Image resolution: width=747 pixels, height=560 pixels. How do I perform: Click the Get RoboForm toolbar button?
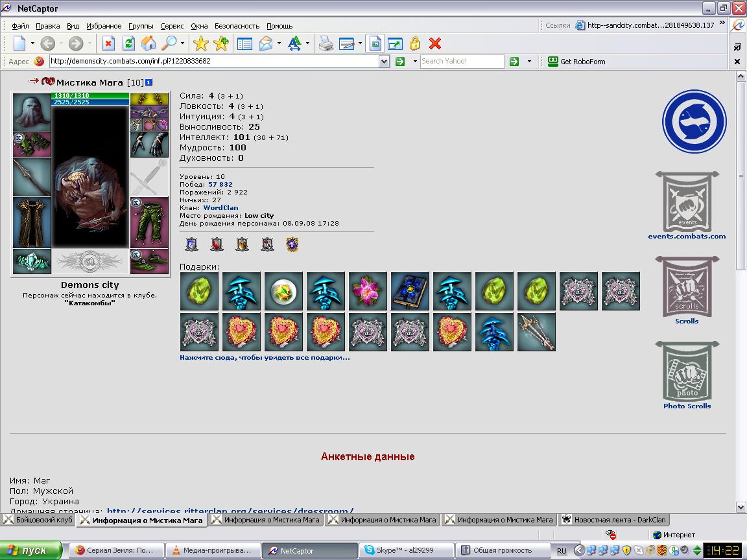576,62
